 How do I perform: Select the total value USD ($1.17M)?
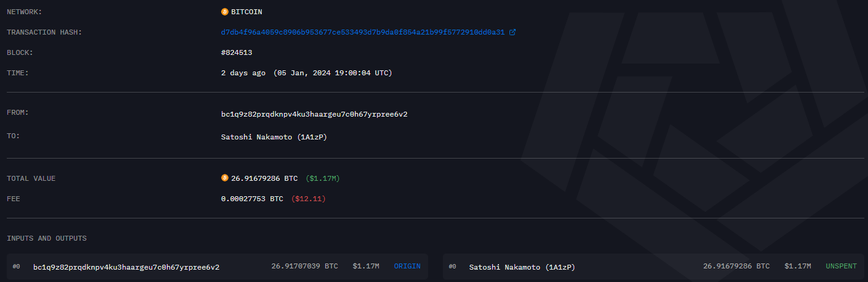(x=323, y=178)
